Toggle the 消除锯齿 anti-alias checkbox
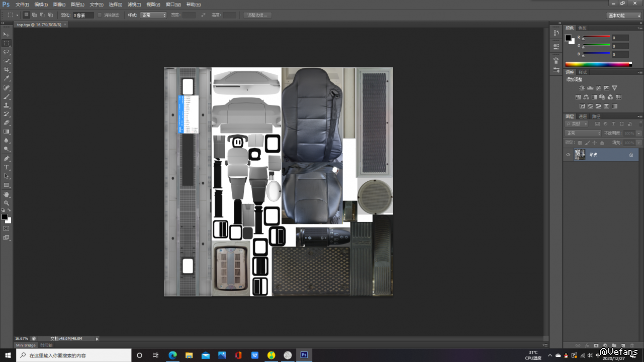This screenshot has height=362, width=644. (100, 15)
